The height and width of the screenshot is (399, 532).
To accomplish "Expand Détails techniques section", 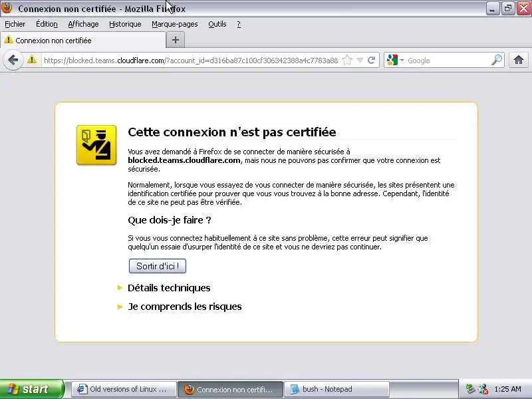I will (x=169, y=288).
